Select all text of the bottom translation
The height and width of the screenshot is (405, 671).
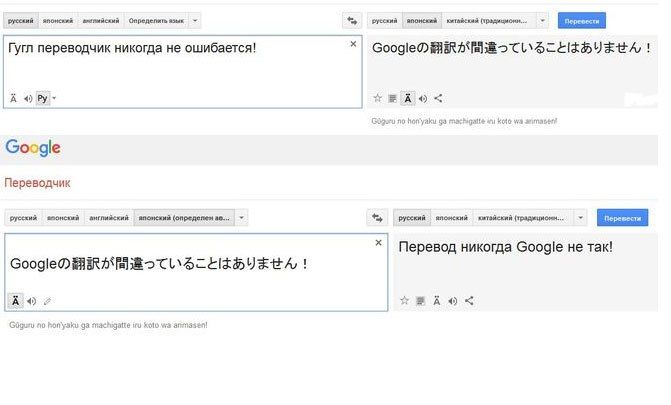pyautogui.click(x=420, y=301)
